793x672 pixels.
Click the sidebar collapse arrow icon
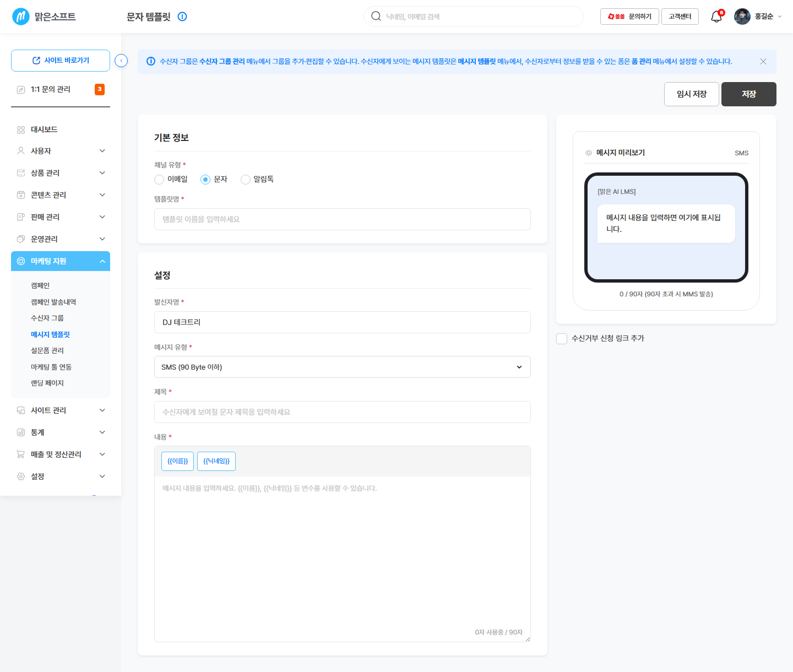[121, 61]
